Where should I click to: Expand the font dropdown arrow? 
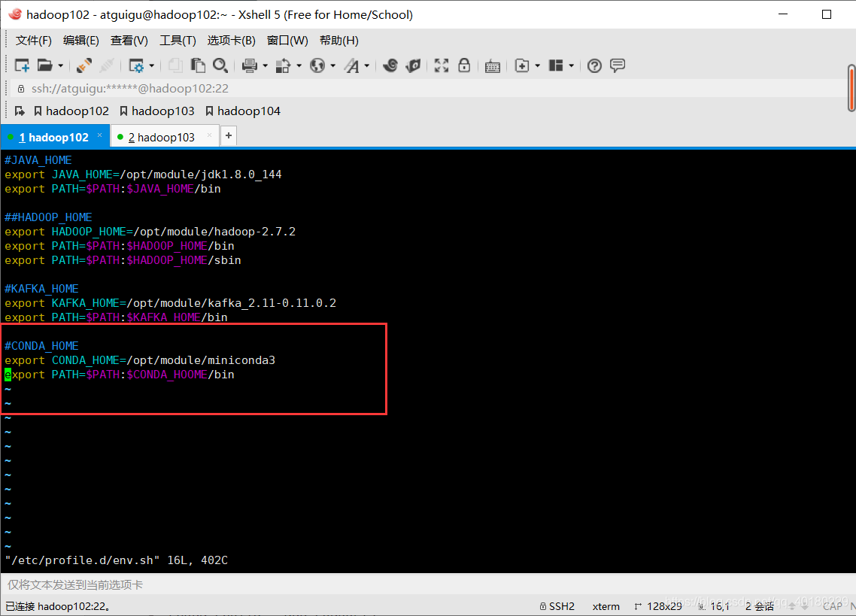tap(367, 66)
